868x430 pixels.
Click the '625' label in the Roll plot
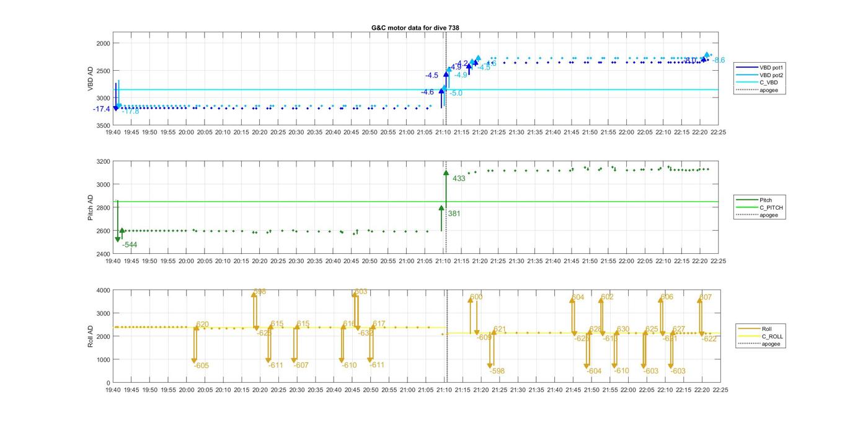tap(652, 329)
